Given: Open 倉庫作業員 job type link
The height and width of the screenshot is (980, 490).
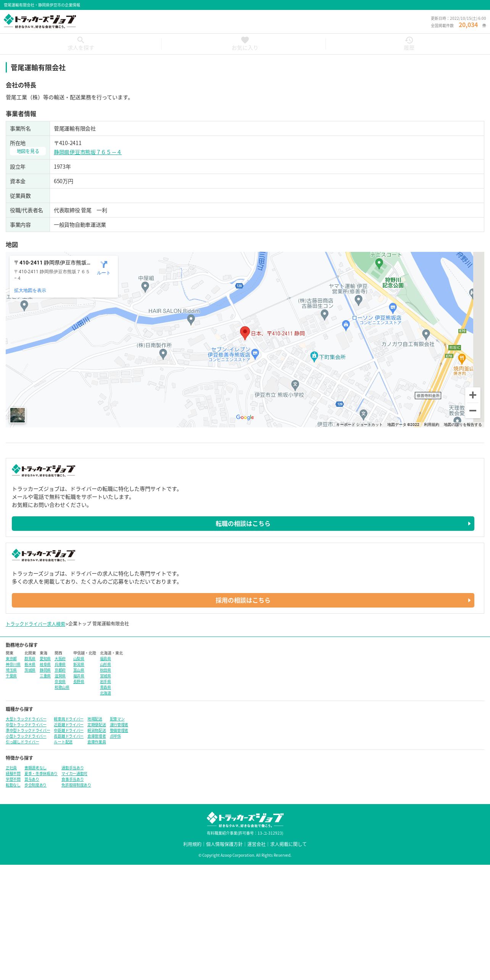Looking at the screenshot, I should click(97, 742).
